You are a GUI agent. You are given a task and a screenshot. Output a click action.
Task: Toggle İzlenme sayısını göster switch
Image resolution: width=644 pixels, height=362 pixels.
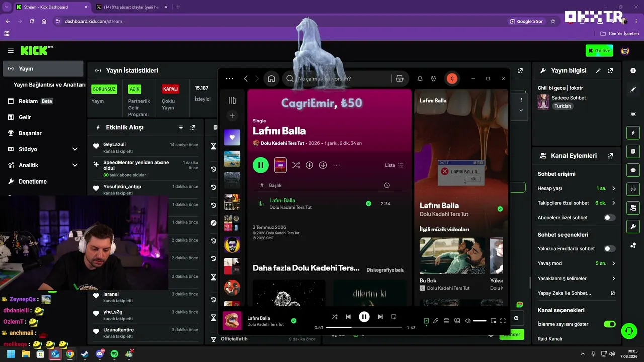pos(609,324)
